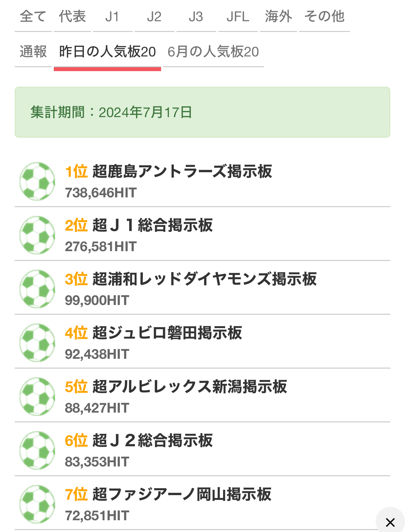View the 6月の人気板20 tab
The height and width of the screenshot is (532, 405).
pos(213,52)
